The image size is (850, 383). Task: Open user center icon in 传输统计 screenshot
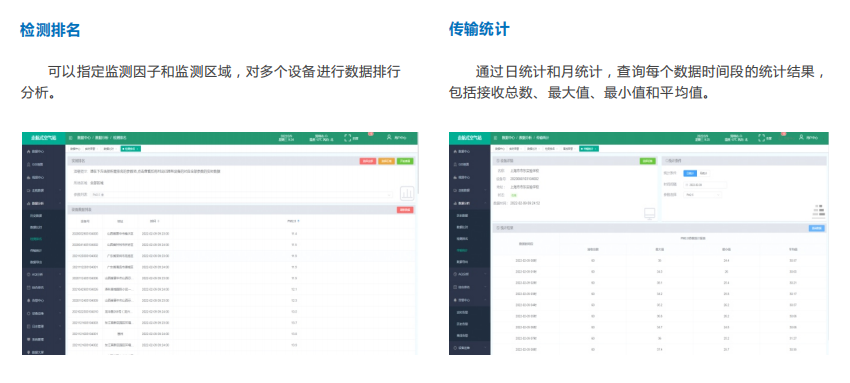coord(801,138)
